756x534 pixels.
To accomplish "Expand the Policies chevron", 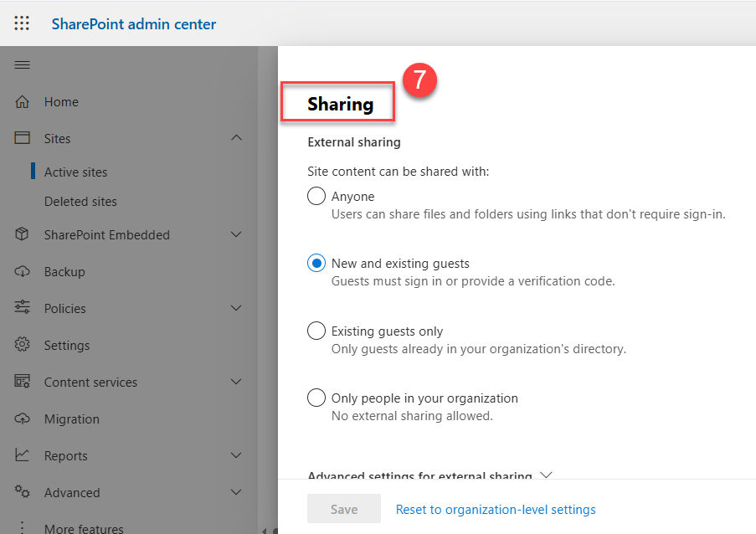I will (x=236, y=307).
